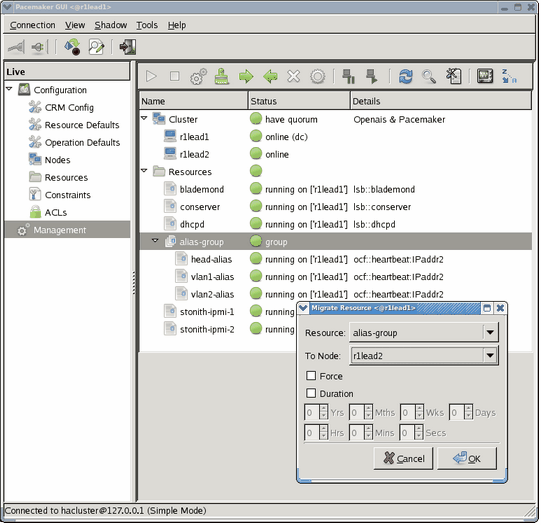Select the dhcpd resource row

tap(335, 225)
